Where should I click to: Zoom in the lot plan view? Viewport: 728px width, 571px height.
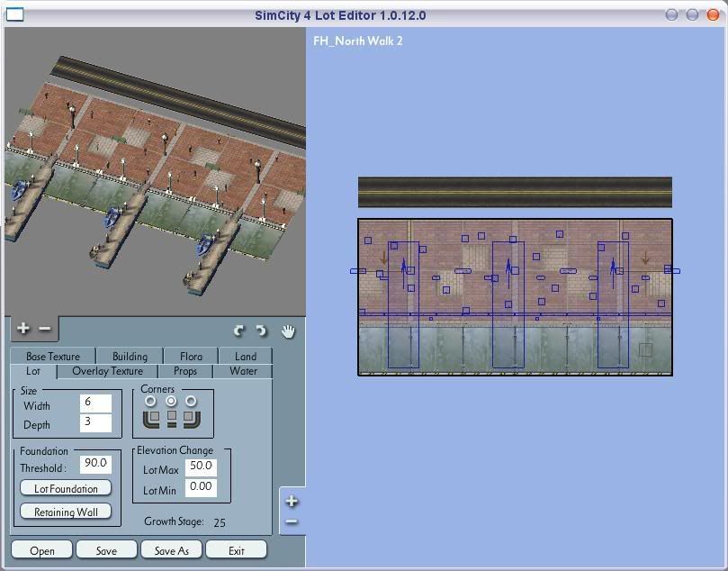(x=292, y=501)
